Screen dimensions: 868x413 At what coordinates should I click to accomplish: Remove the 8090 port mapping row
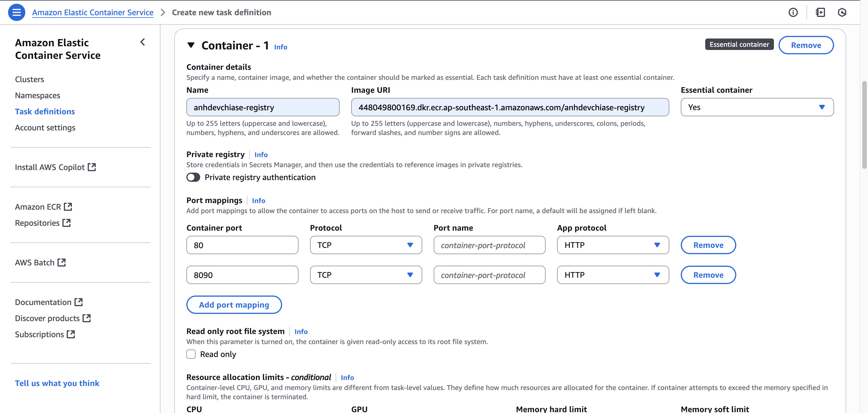tap(708, 275)
